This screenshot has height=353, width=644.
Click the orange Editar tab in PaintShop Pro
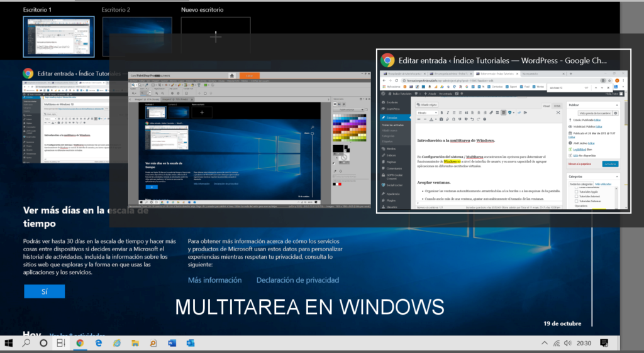(x=249, y=76)
